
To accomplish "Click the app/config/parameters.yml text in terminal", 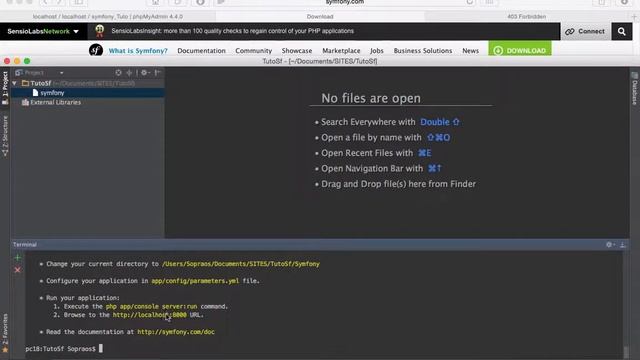I will point(195,281).
